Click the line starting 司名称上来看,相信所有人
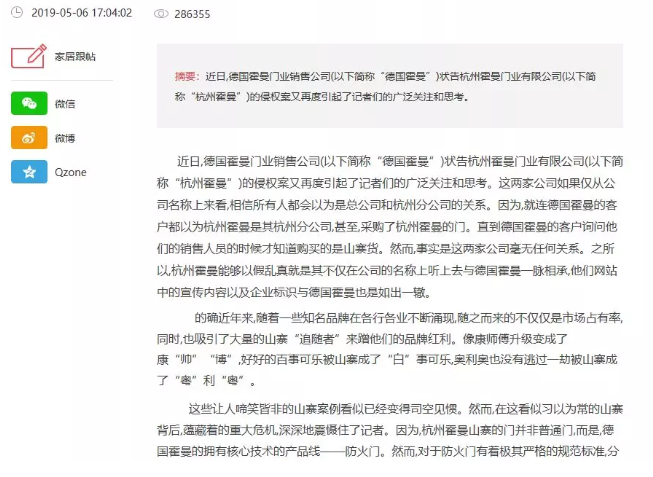This screenshot has width=653, height=477. click(387, 205)
